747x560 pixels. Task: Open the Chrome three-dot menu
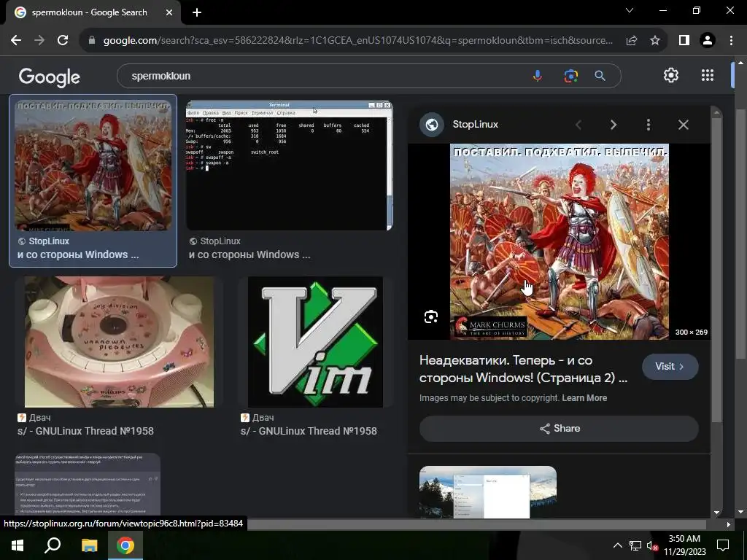tap(731, 41)
